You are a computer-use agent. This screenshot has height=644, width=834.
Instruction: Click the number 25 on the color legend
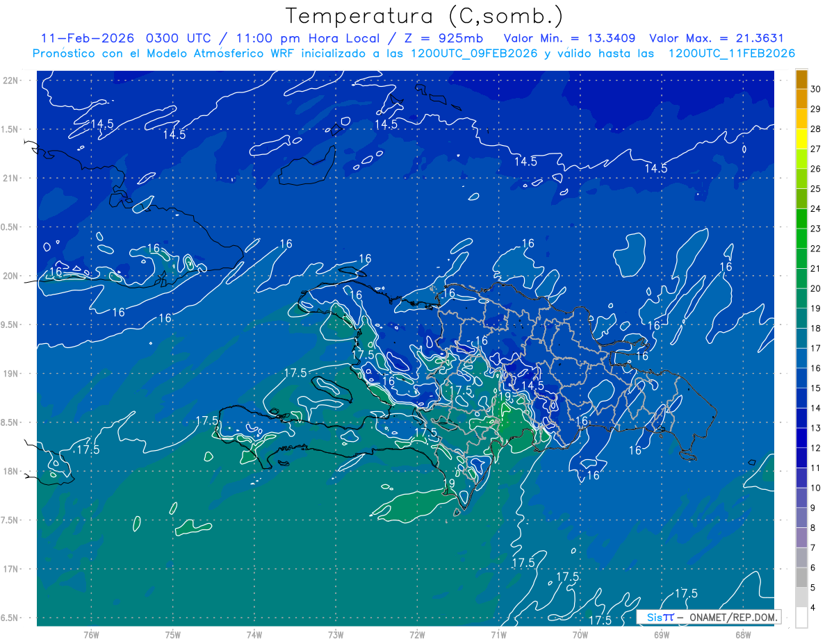point(816,188)
